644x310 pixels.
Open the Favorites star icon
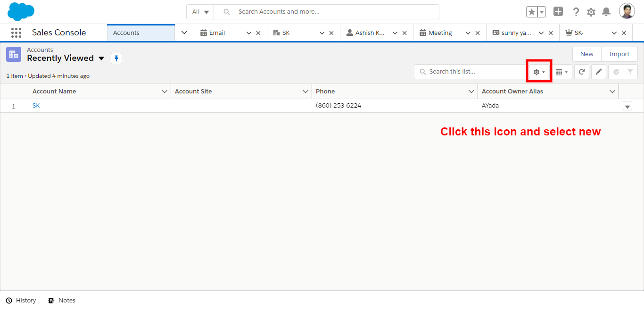(532, 12)
